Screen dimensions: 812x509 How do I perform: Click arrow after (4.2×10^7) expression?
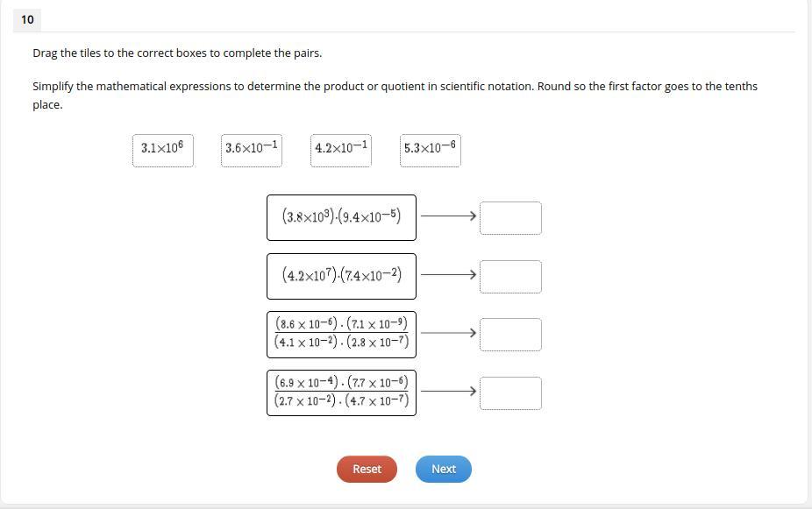point(448,274)
